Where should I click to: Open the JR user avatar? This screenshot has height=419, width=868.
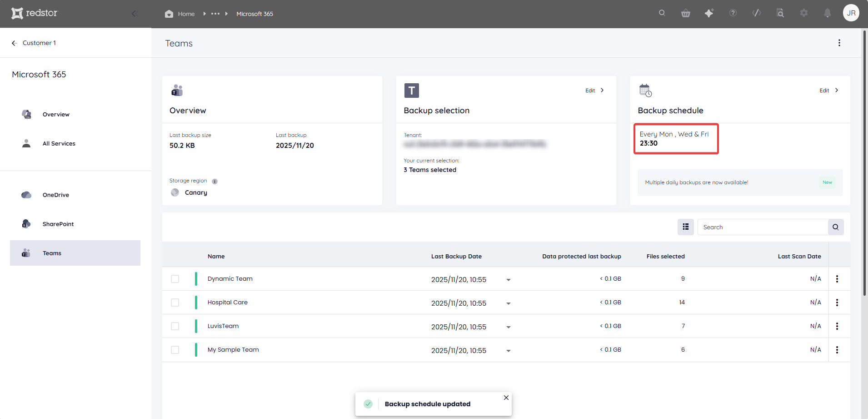[x=851, y=13]
